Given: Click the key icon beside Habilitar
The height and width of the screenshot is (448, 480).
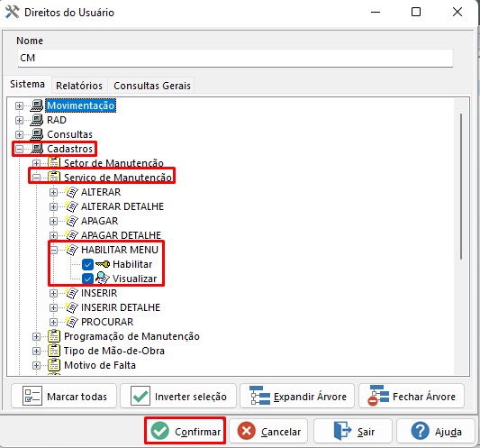Looking at the screenshot, I should click(103, 264).
